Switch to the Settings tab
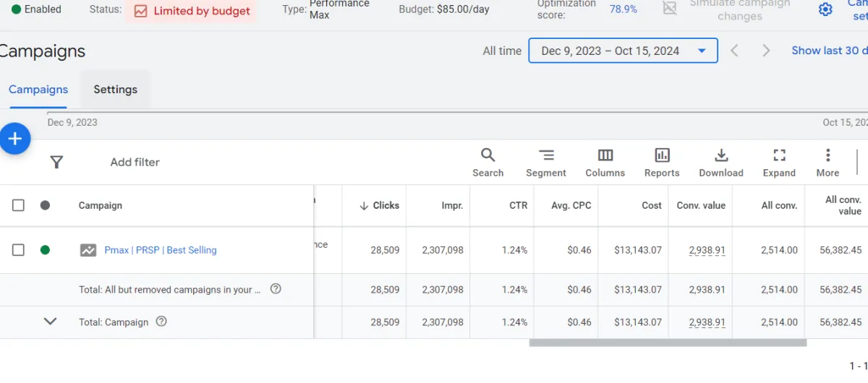868x383 pixels. pyautogui.click(x=115, y=90)
